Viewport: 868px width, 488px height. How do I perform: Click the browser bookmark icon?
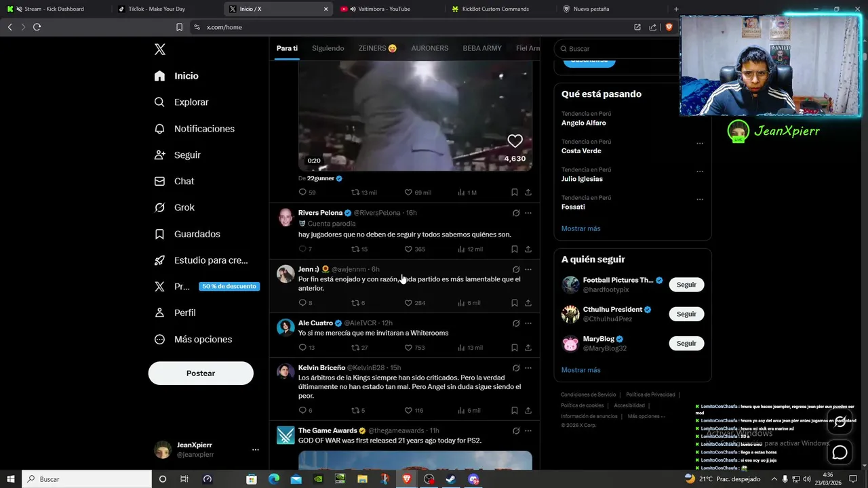click(179, 27)
